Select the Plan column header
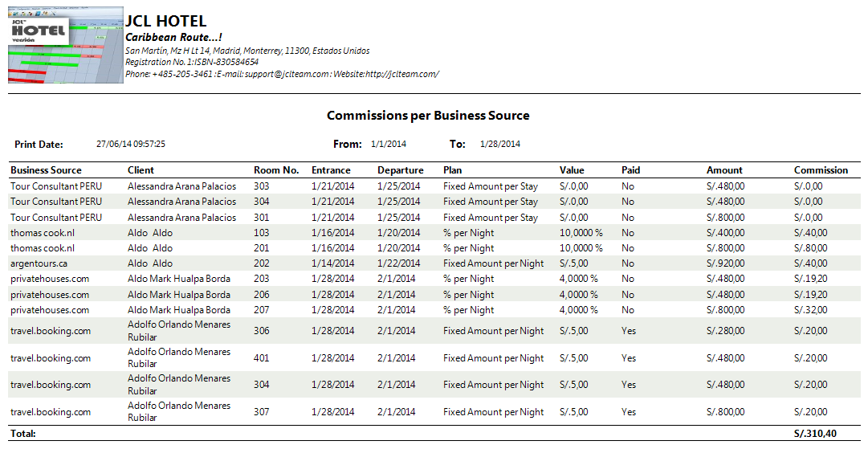Viewport: 868px width, 449px height. (452, 170)
